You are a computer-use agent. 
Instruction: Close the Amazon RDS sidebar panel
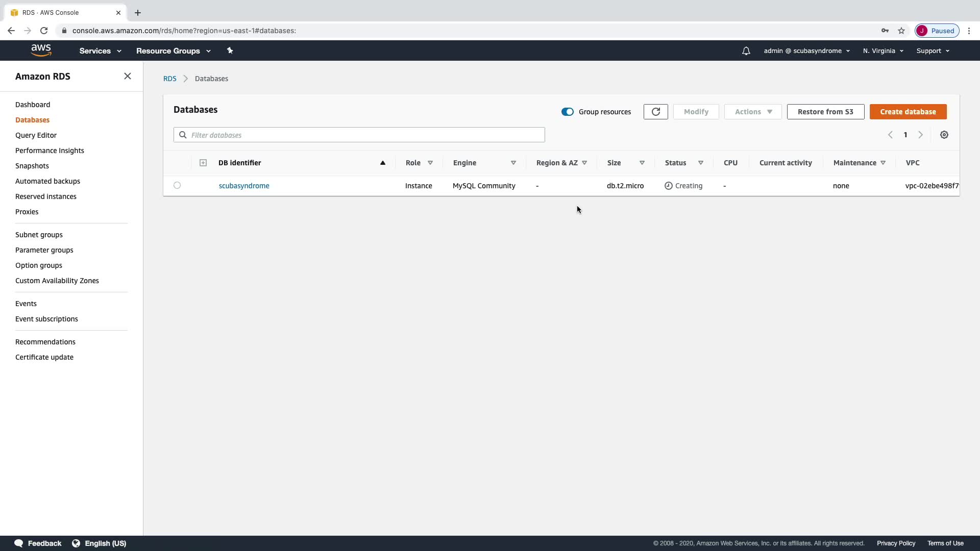tap(128, 76)
